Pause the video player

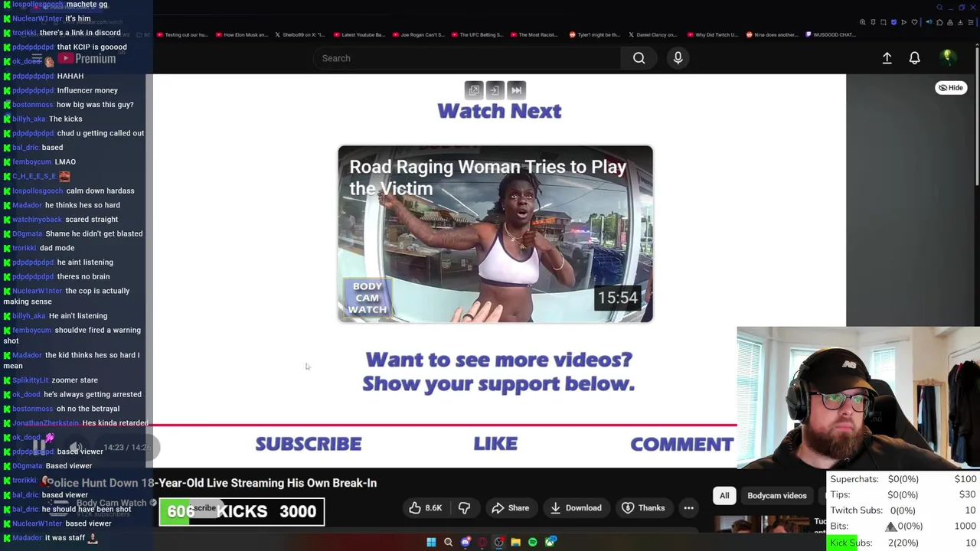click(x=38, y=447)
